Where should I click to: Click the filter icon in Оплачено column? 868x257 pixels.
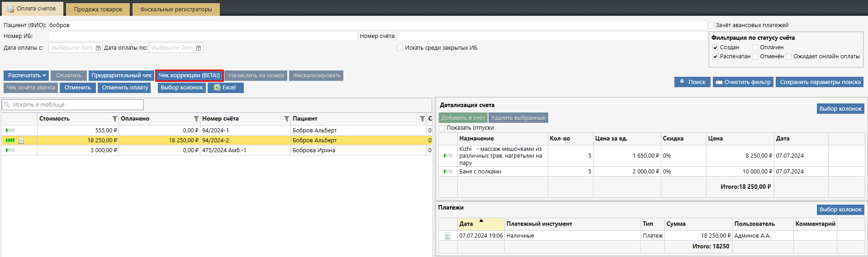pyautogui.click(x=196, y=119)
